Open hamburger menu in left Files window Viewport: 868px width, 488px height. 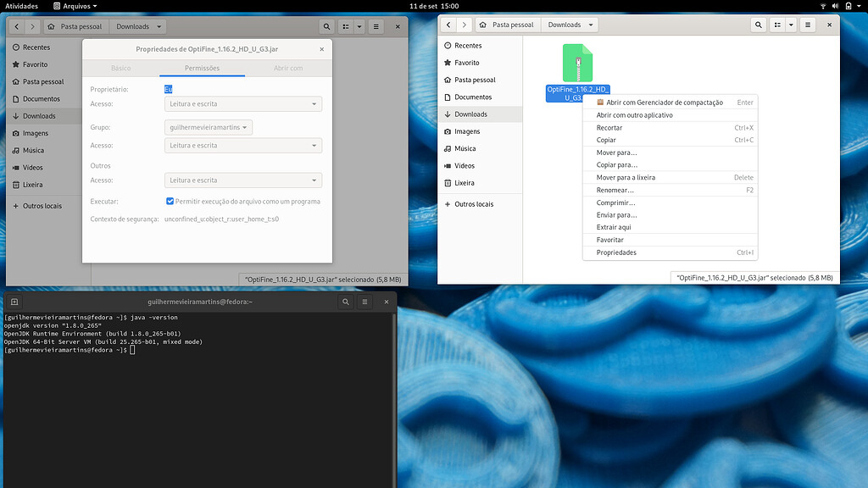tap(376, 26)
